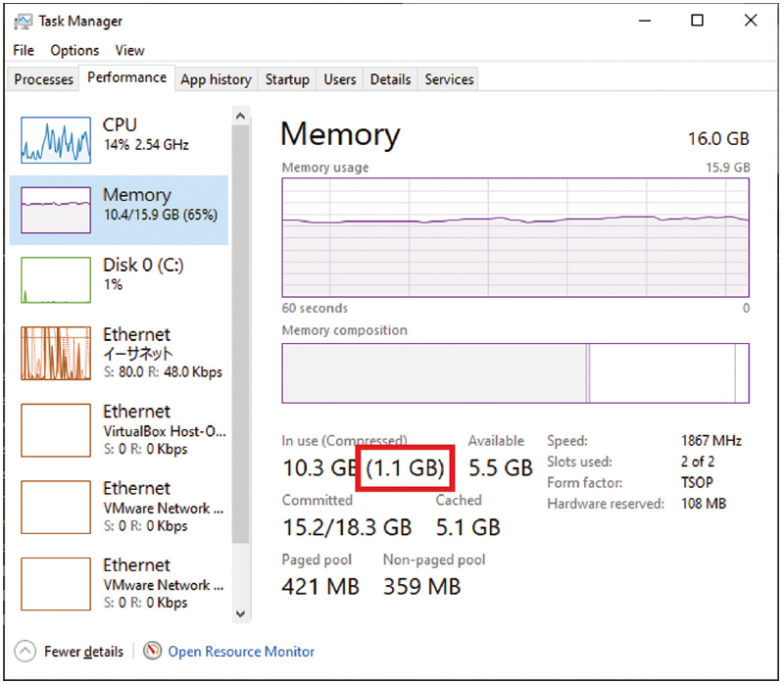Switch to the Processes tab

(x=44, y=79)
